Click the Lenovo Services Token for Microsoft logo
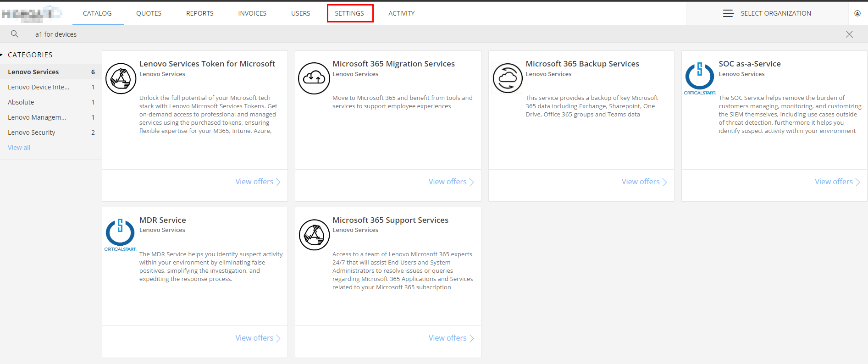 point(121,78)
